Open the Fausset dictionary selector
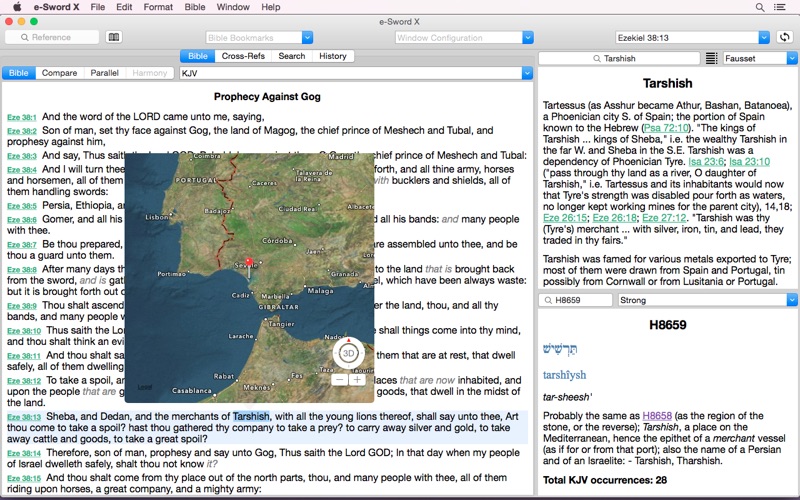The image size is (800, 500). [760, 58]
